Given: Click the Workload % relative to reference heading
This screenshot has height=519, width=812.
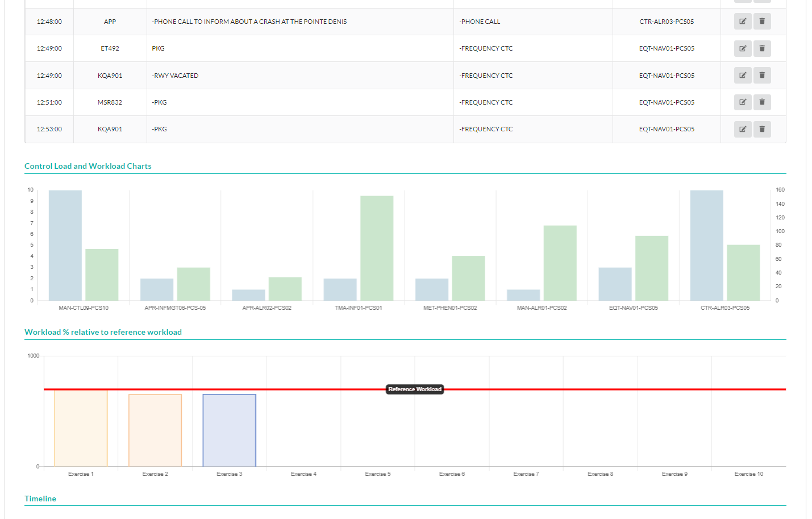Looking at the screenshot, I should pos(103,332).
